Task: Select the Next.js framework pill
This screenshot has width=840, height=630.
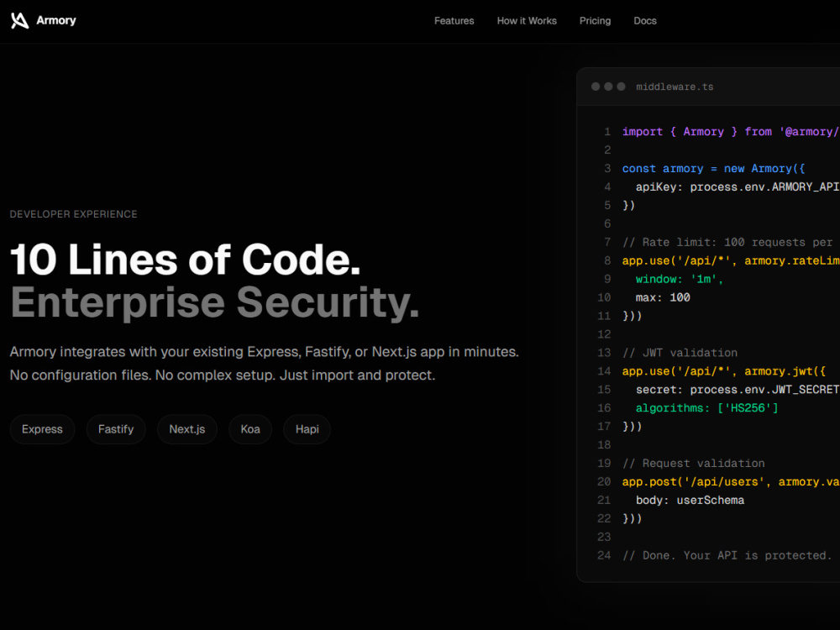Action: [x=187, y=429]
